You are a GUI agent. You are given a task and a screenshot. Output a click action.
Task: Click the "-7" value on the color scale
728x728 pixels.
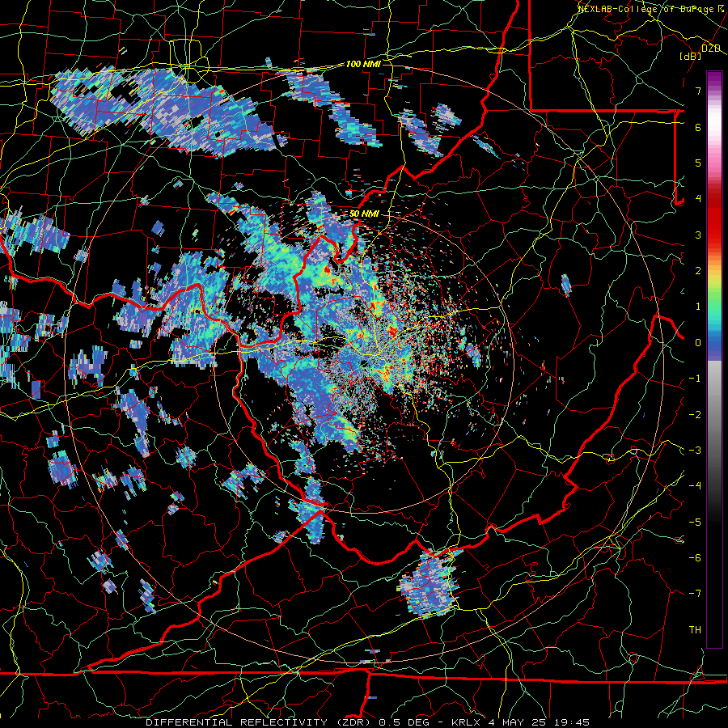tap(695, 594)
